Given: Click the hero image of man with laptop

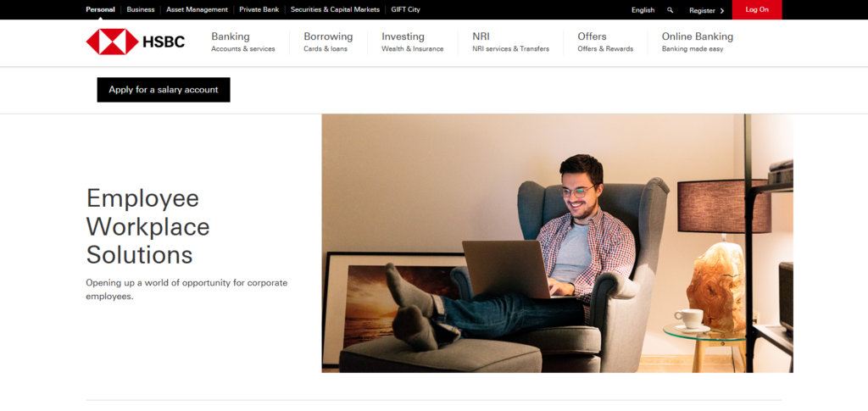Looking at the screenshot, I should 557,243.
